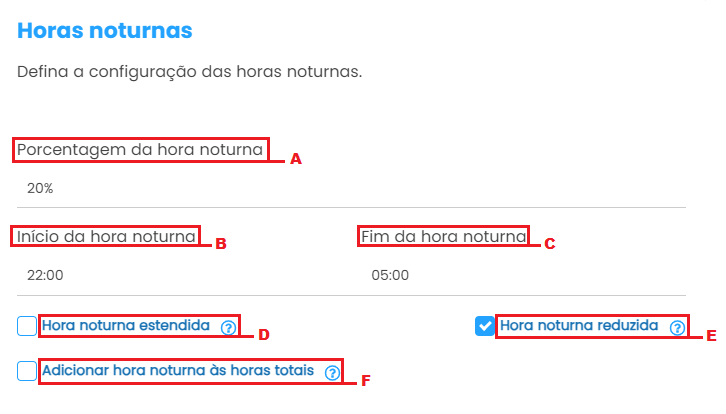
Task: Click the 20% night hour percentage field
Action: pyautogui.click(x=350, y=188)
